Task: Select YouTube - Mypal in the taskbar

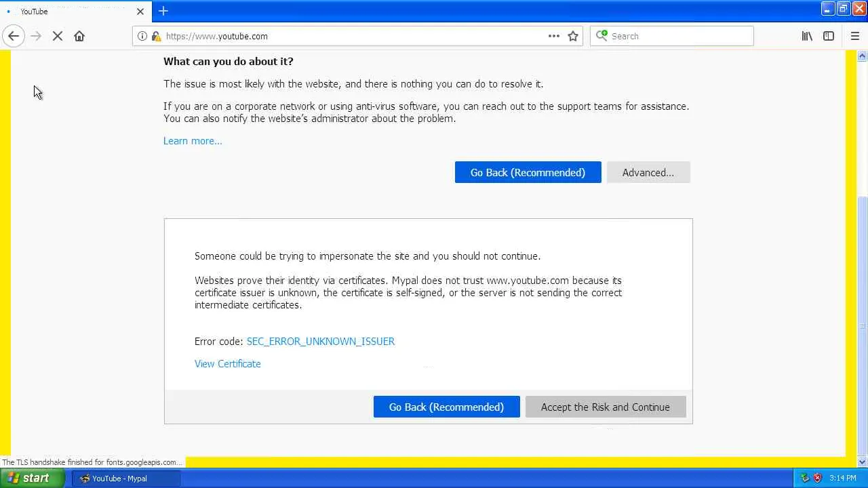Action: click(x=126, y=478)
